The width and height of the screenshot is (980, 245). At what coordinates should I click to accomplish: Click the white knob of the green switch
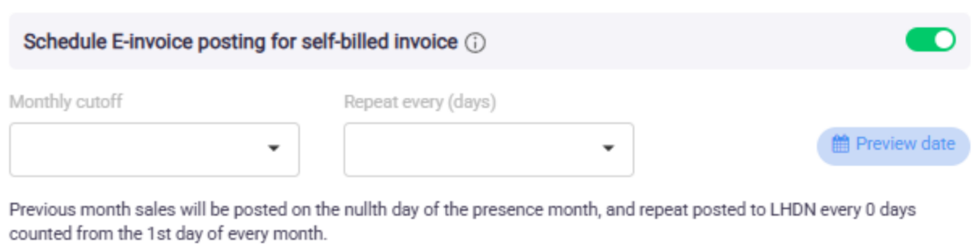point(944,40)
